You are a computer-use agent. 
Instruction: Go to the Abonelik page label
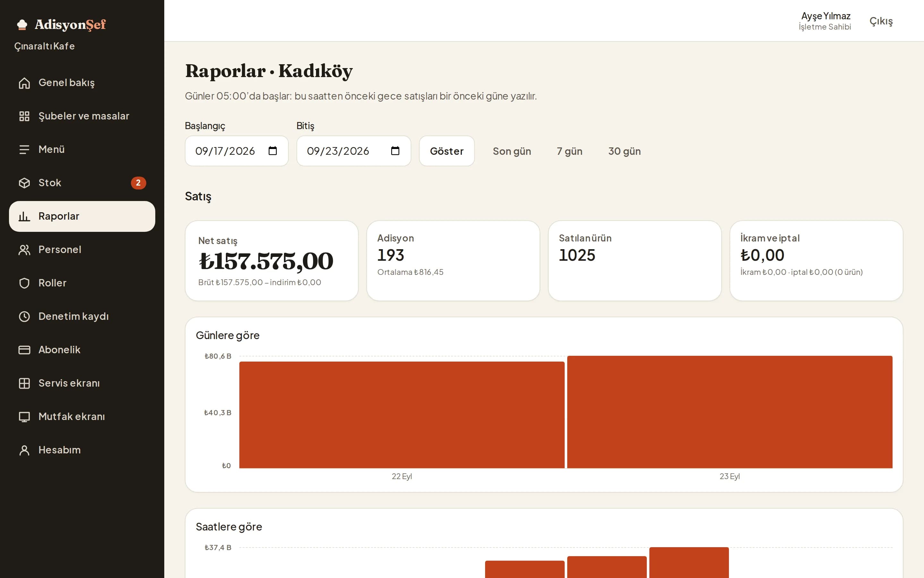click(x=60, y=350)
